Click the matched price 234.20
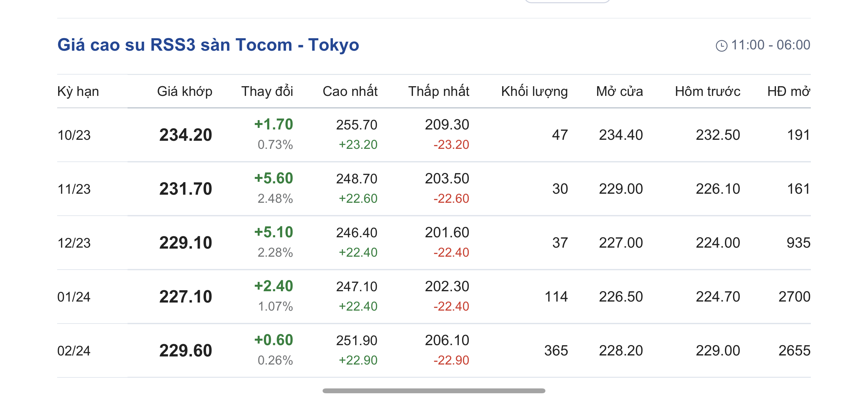Viewport: 868px width, 401px height. coord(185,135)
